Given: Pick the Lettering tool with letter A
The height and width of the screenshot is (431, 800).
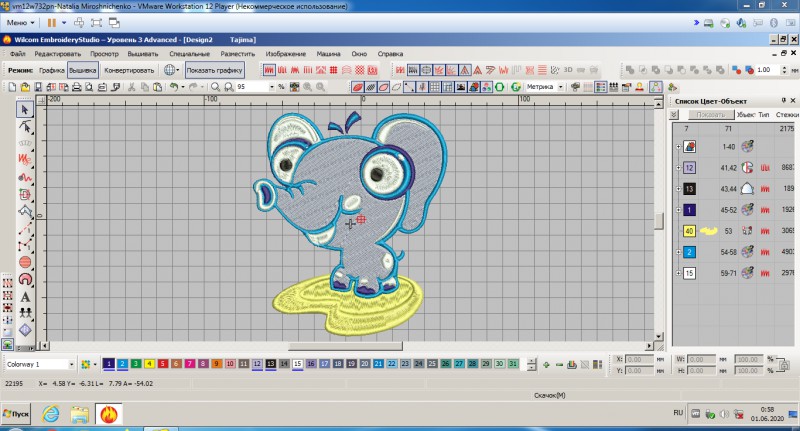Looking at the screenshot, I should 24,297.
